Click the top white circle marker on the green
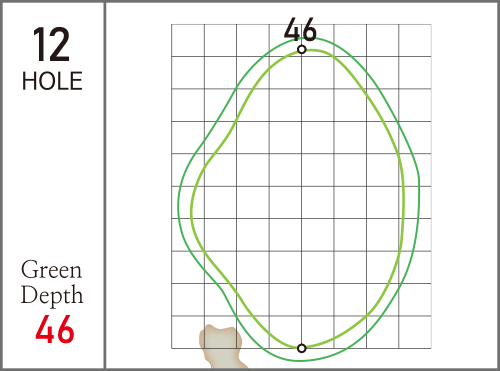Screen dimensions: 500x371 tap(302, 50)
